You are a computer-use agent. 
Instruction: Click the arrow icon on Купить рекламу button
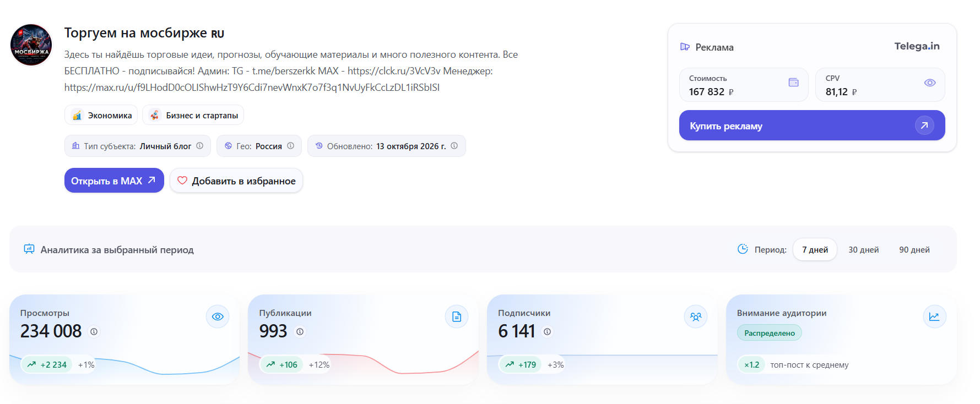925,125
